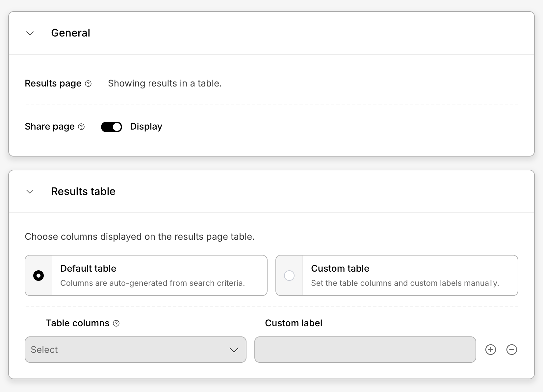This screenshot has width=543, height=392.
Task: Collapse the General section using its chevron
Action: pos(30,33)
